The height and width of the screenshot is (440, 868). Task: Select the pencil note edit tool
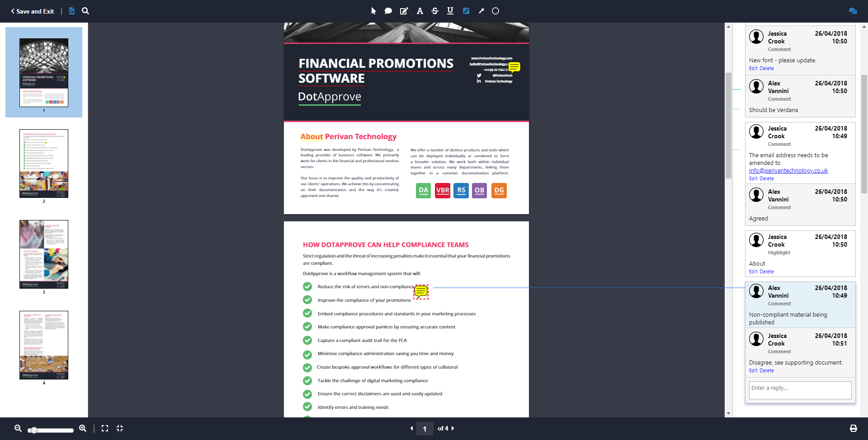tap(404, 11)
